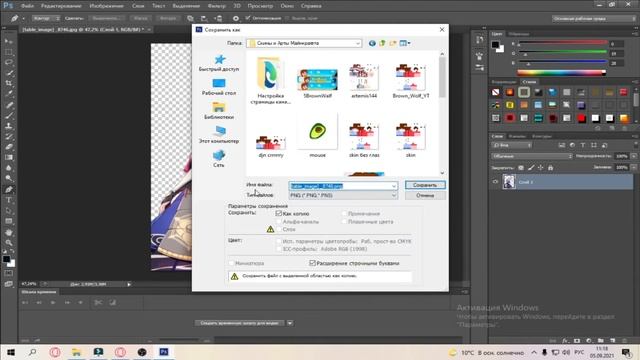Create a new folder in save dialog

click(x=393, y=43)
